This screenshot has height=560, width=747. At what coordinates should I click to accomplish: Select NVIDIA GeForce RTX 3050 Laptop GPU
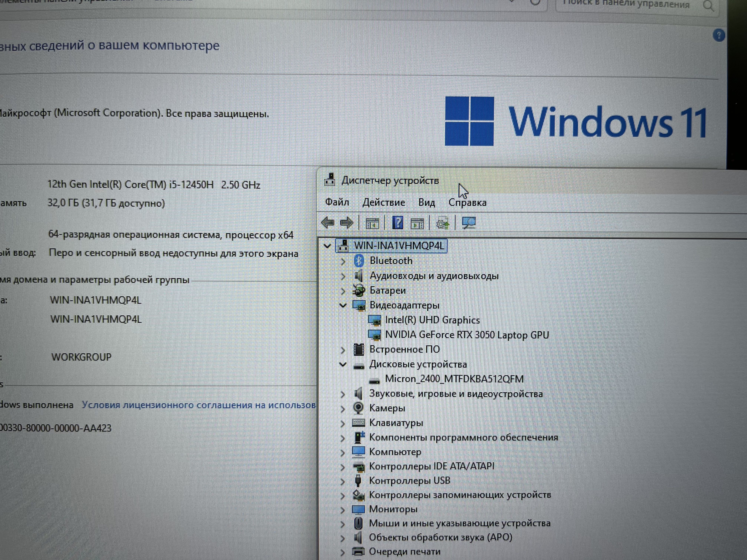point(467,335)
